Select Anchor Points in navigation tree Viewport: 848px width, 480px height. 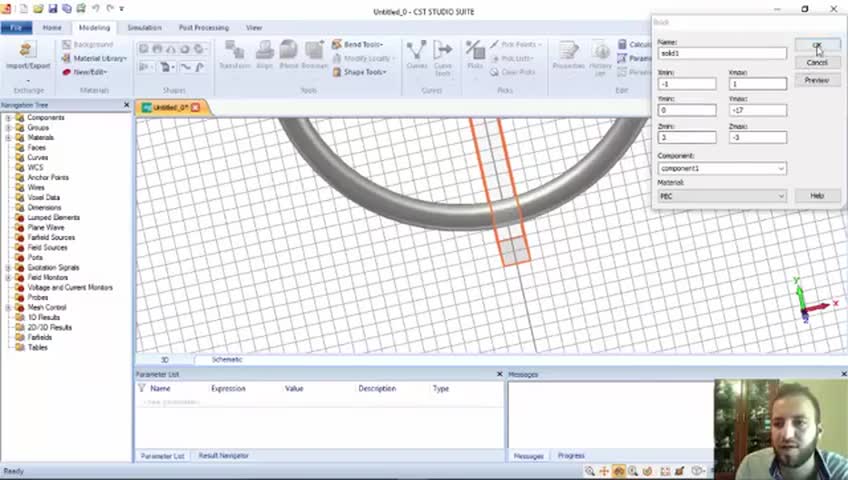(48, 177)
